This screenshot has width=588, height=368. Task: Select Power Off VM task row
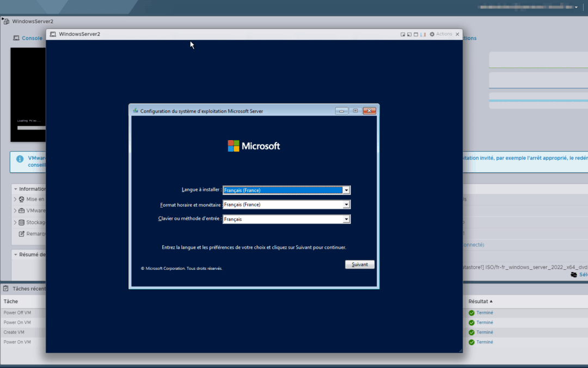click(23, 313)
